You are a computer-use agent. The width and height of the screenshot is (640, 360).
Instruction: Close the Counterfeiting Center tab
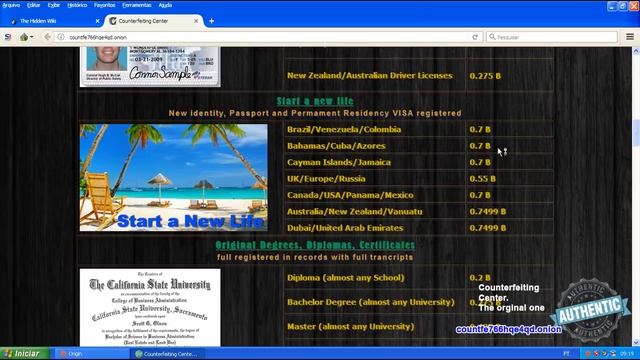coord(196,21)
